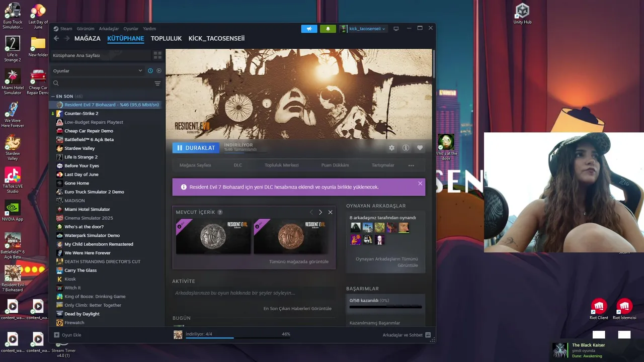Pause download with DURAKLAT button

click(196, 148)
